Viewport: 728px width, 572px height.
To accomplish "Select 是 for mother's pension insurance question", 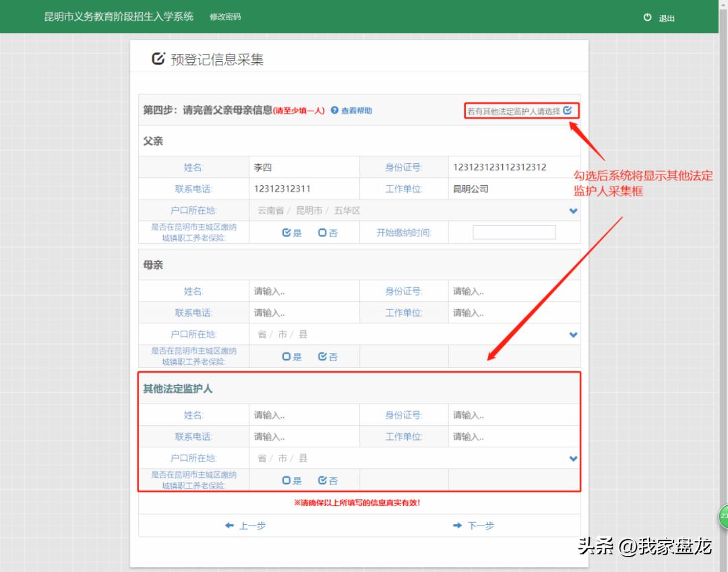I will [x=285, y=356].
